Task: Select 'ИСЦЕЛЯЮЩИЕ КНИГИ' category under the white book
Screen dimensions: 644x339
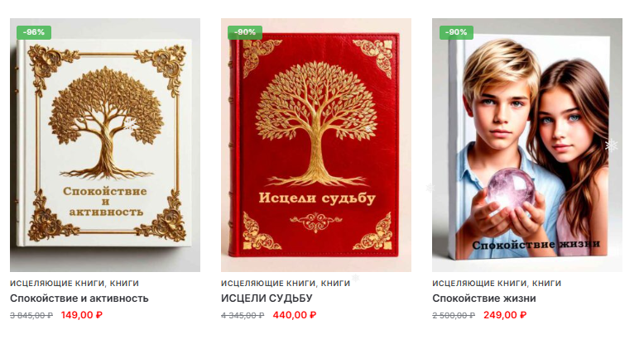Action: pos(57,283)
